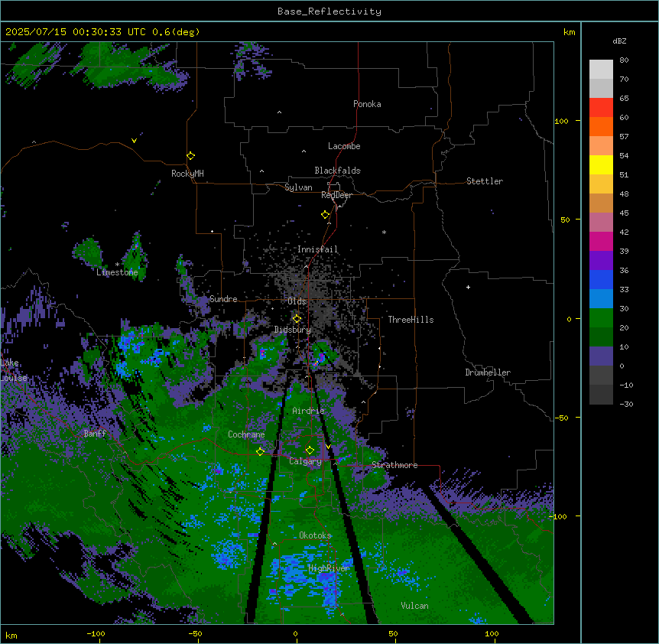Click the Base_Reflectivity title text
659x644 pixels.
pos(329,11)
